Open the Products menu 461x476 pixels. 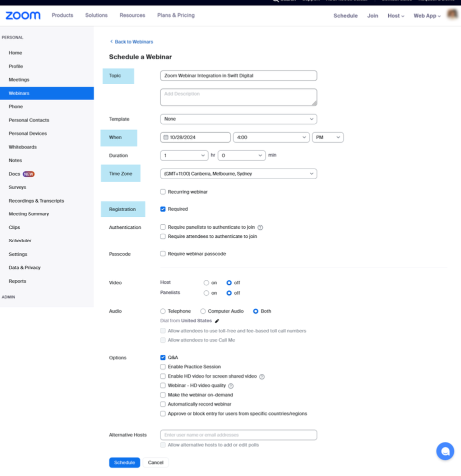(62, 15)
